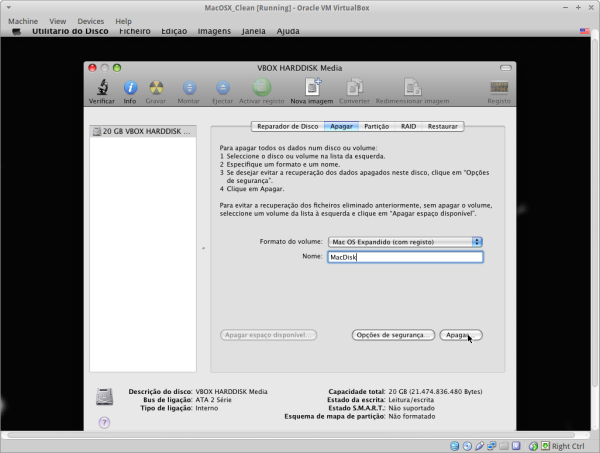
Task: Switch to the Partição tab
Action: click(x=377, y=126)
